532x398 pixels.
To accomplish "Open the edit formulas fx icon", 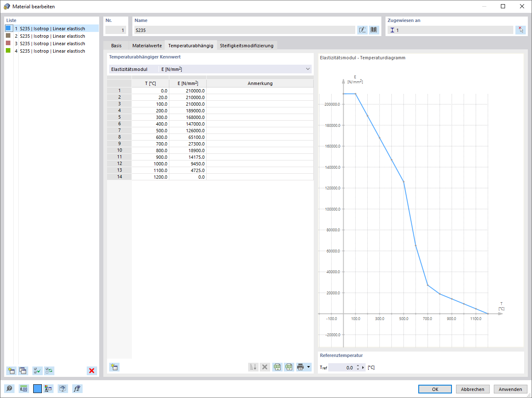I will [77, 388].
